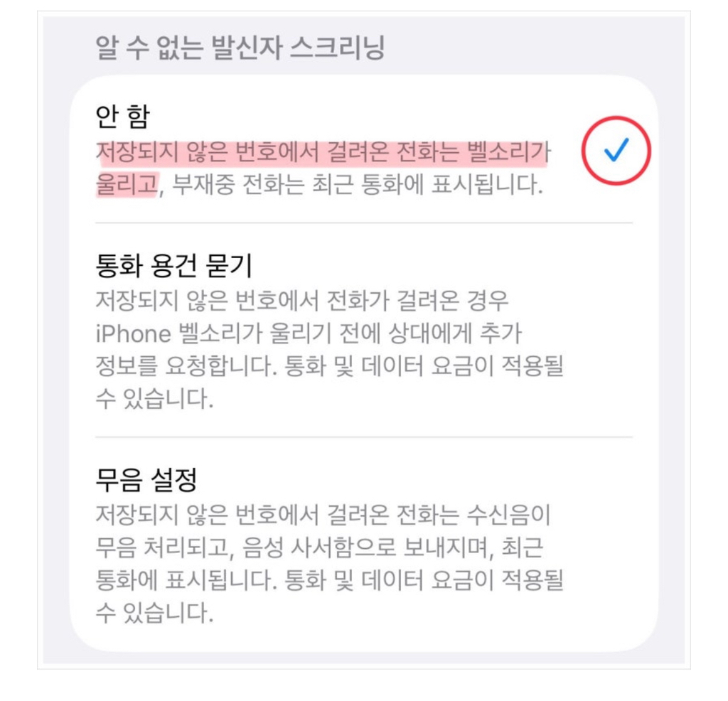Click the highlighted word 울리고
The width and height of the screenshot is (728, 701).
coord(127,184)
